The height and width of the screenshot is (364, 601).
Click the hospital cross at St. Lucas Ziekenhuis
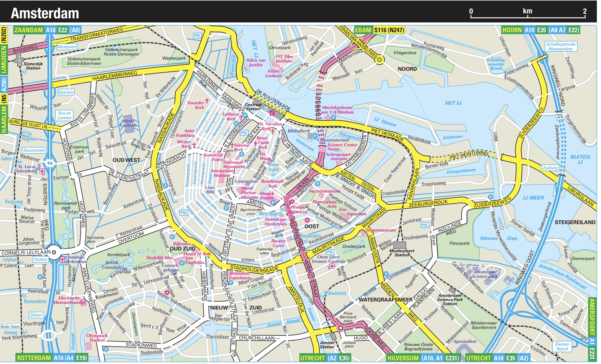click(42, 171)
